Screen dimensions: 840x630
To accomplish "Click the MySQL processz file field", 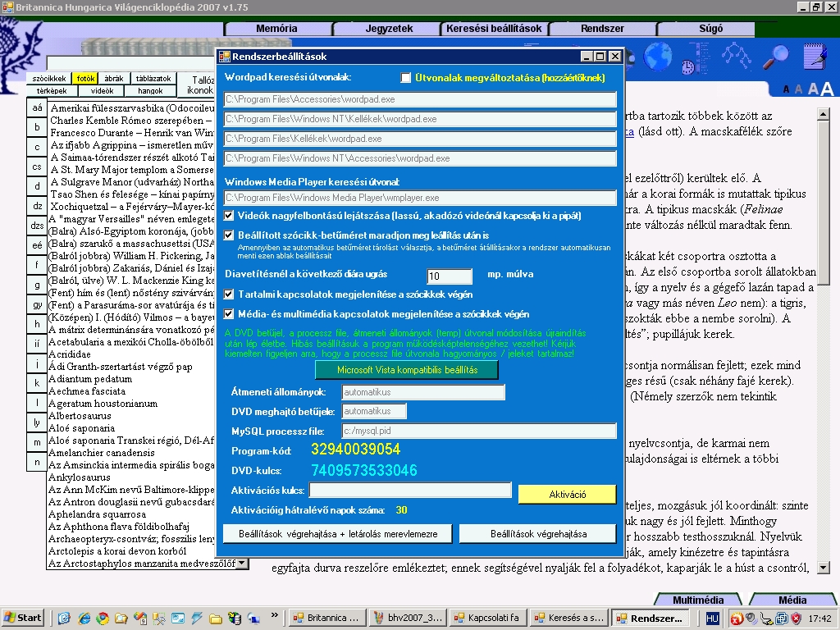I will coord(479,431).
